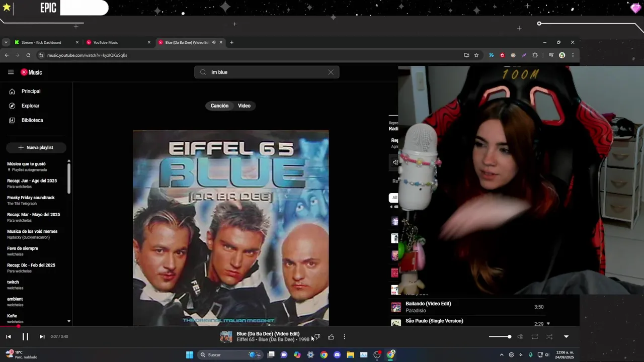Focus the 'im blue' search field
The height and width of the screenshot is (362, 644).
click(267, 72)
